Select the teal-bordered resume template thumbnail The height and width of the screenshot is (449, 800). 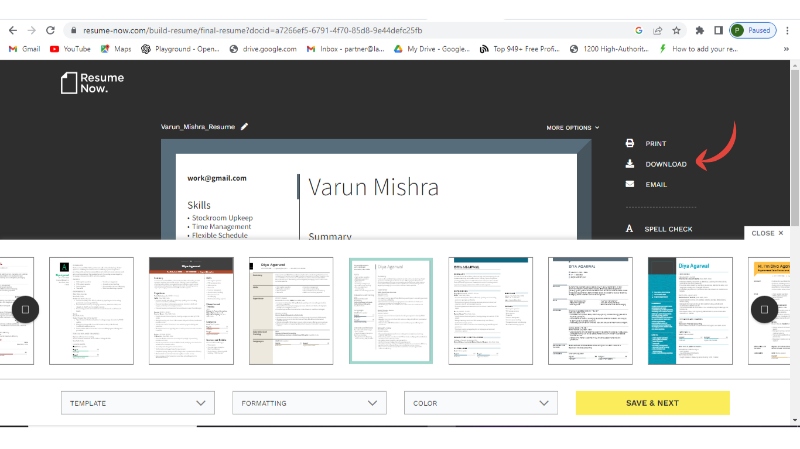pos(390,310)
